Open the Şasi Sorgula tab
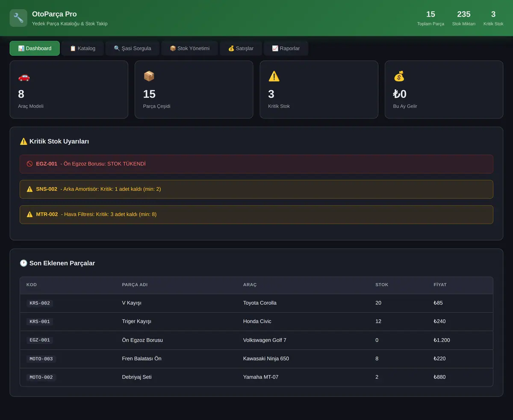This screenshot has height=420, width=513. tap(133, 48)
